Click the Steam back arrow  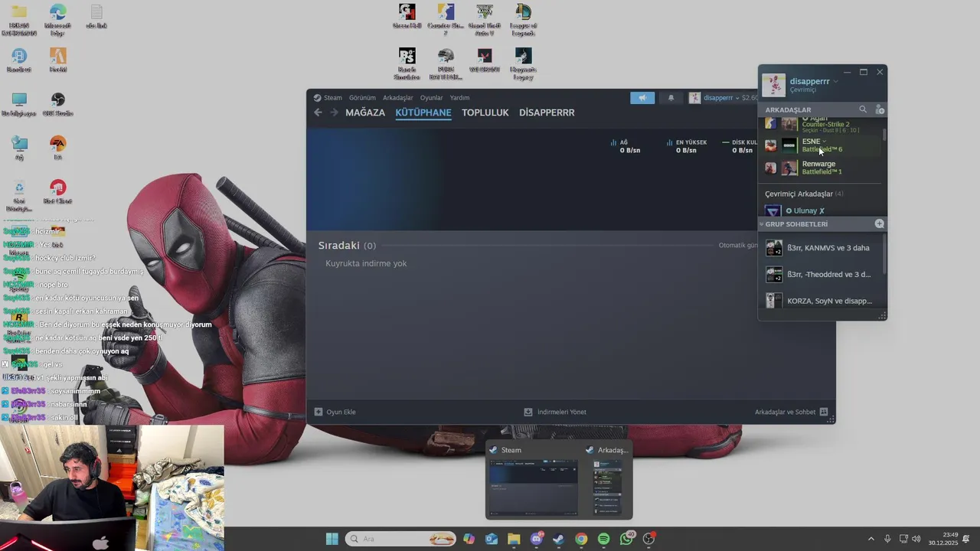pyautogui.click(x=318, y=112)
